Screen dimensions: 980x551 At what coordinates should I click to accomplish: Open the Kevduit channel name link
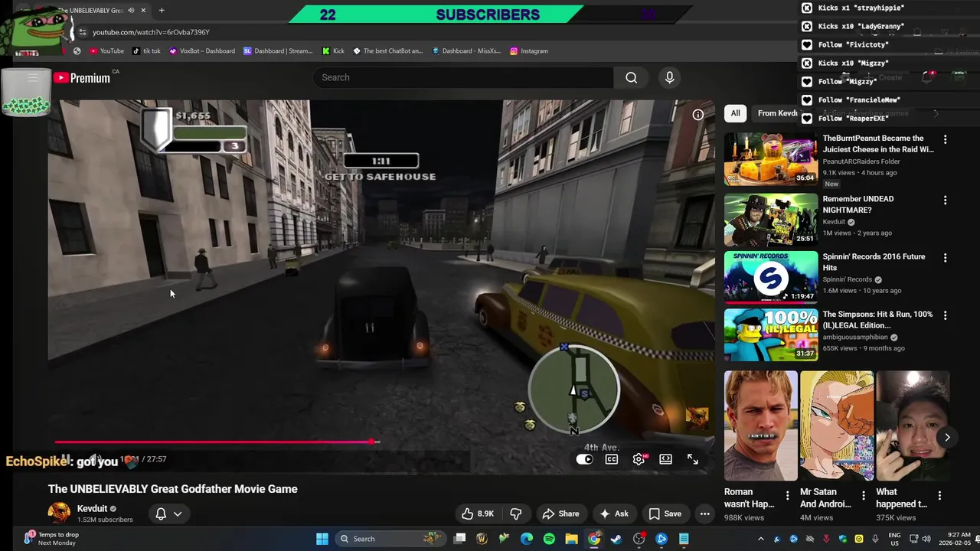92,508
